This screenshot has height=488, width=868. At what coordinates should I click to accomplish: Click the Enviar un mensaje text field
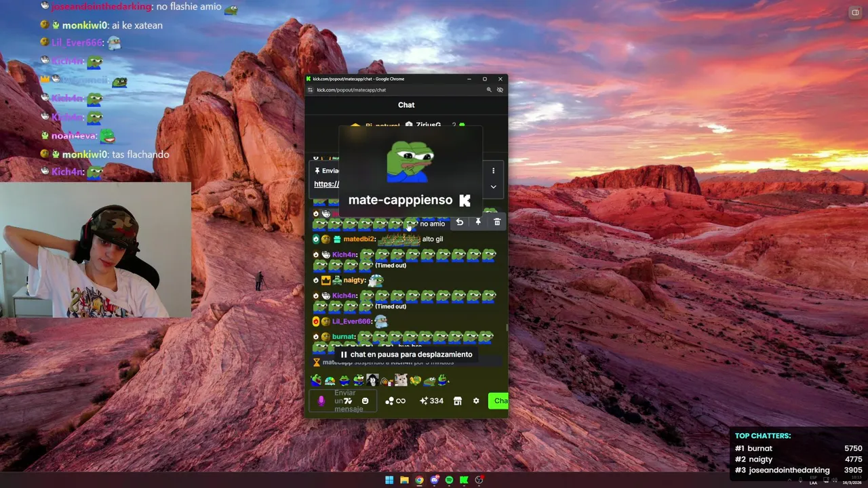344,401
